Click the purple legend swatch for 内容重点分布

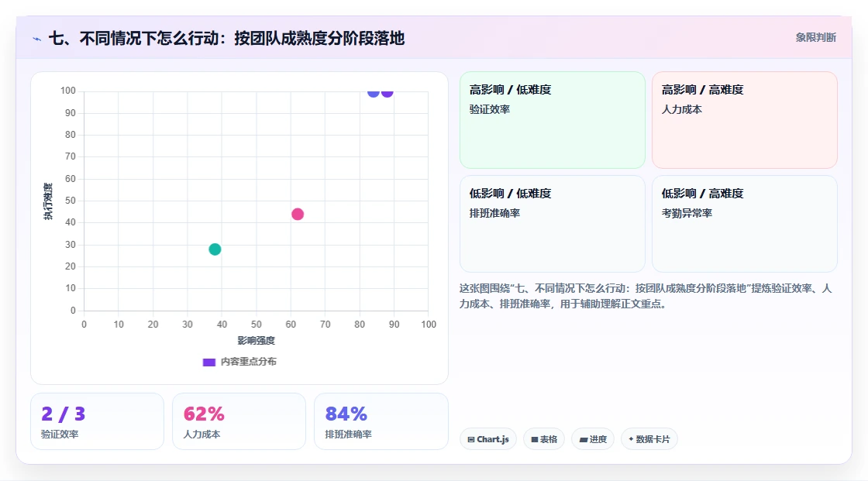pos(208,362)
